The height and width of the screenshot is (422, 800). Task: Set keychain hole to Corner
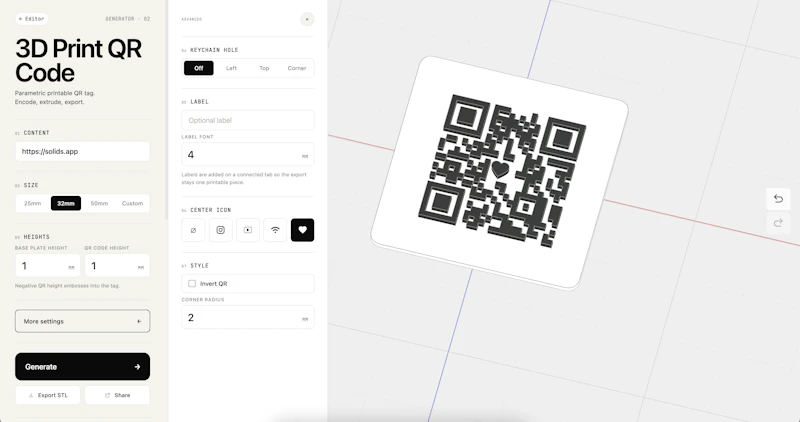pyautogui.click(x=296, y=68)
